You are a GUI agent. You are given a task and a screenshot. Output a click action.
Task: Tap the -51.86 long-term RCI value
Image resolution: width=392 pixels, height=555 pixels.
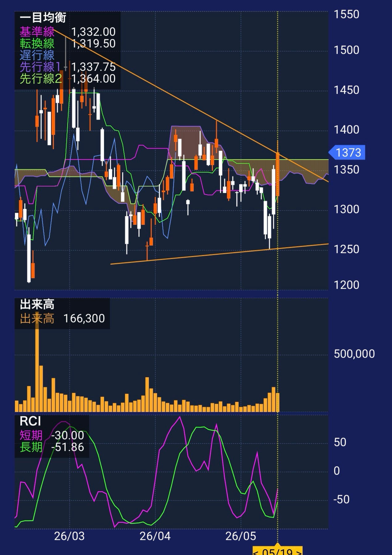pyautogui.click(x=68, y=447)
